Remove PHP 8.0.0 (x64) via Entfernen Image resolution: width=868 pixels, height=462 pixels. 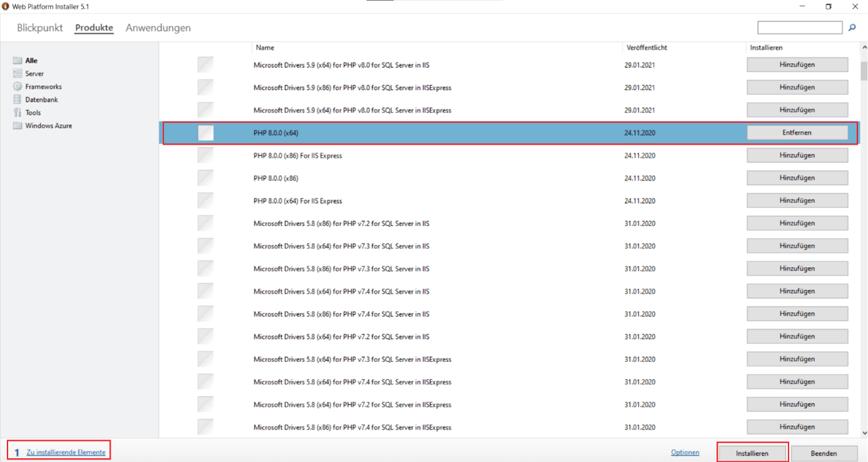[x=797, y=133]
